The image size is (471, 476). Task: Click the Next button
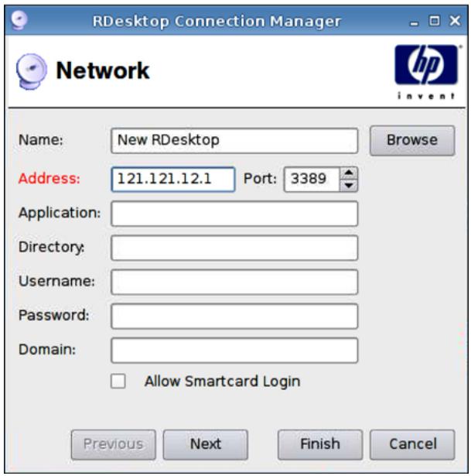[205, 444]
